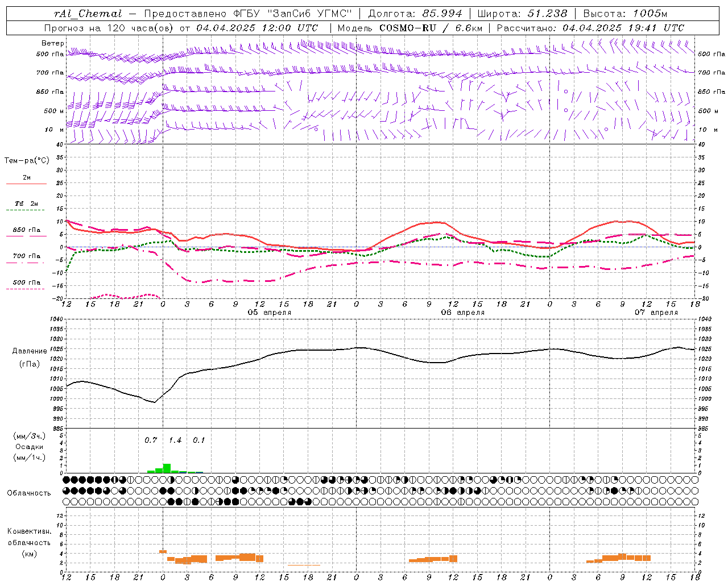Click the rAl_Chemal station title

point(88,14)
